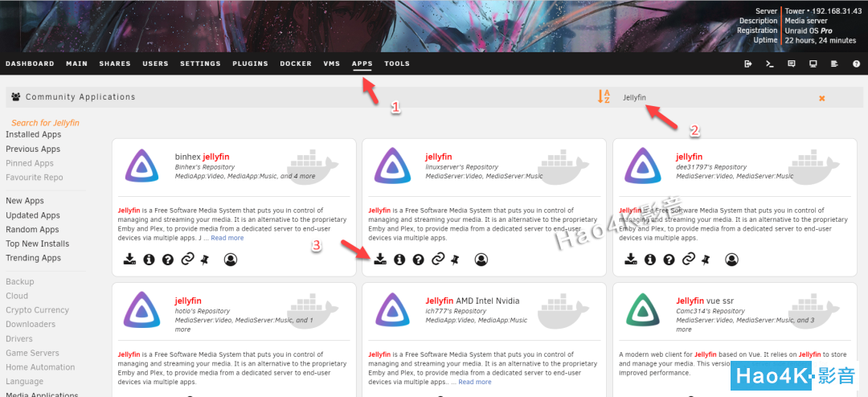Pin dee31797's jellyfin app
The image size is (868, 397).
706,259
